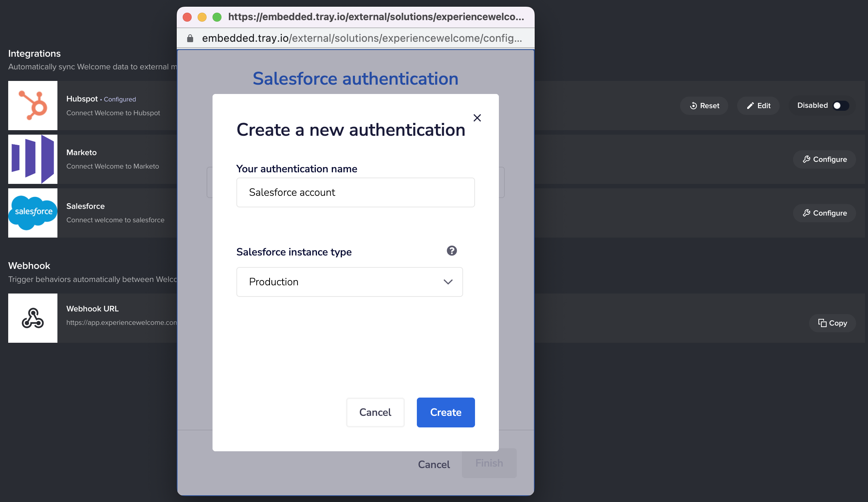The image size is (868, 502).
Task: Click the Reset button for Hubspot
Action: [704, 106]
